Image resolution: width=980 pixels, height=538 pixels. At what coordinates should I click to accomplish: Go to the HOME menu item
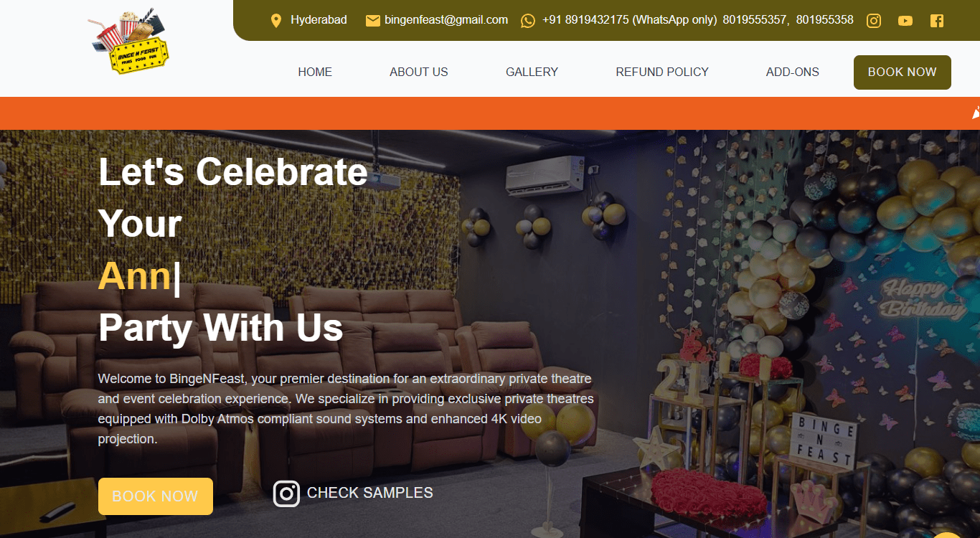(315, 72)
